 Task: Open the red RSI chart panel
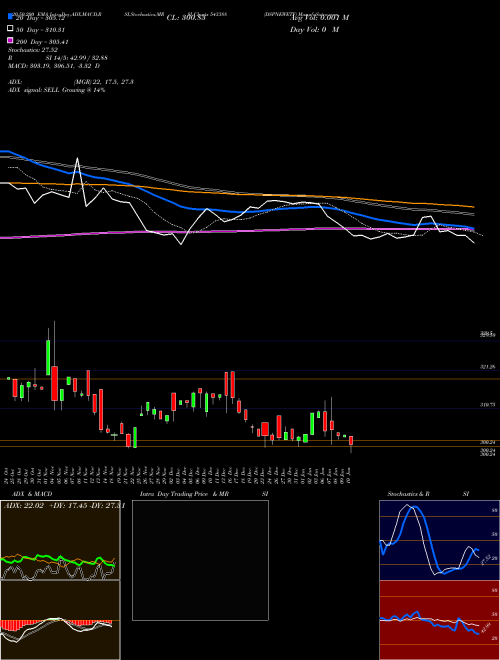pyautogui.click(x=439, y=620)
